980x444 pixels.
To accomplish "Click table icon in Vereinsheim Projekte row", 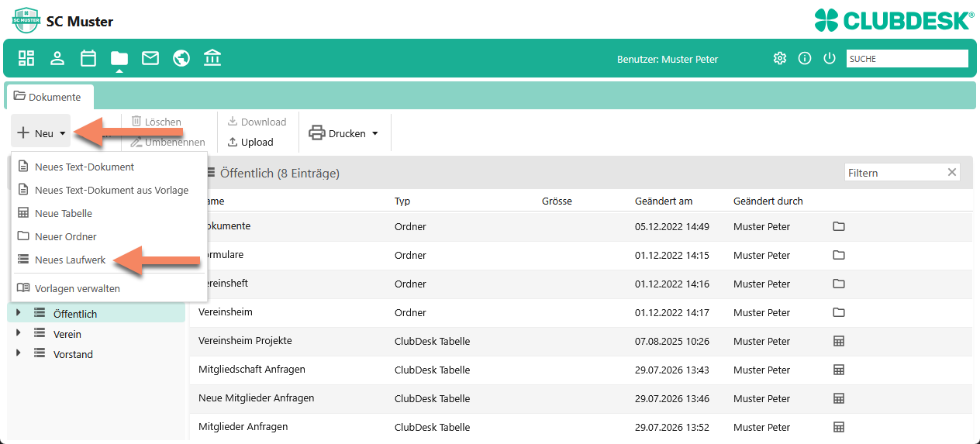I will [x=838, y=341].
